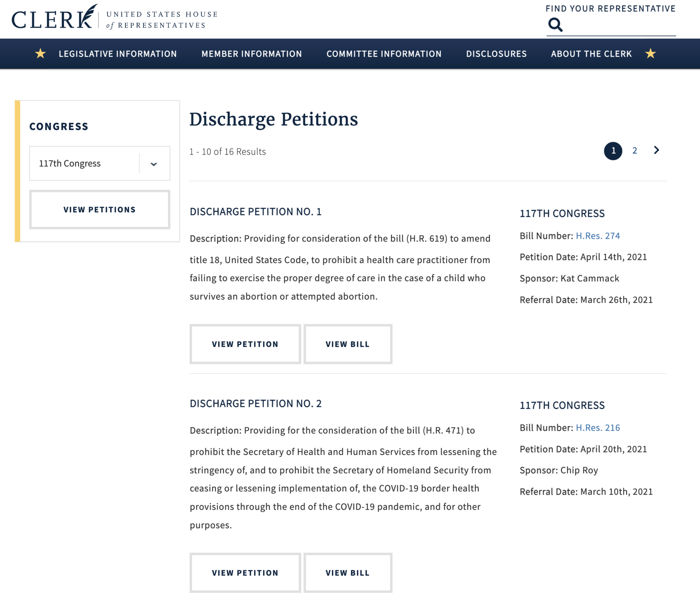Viewport: 700px width, 601px height.
Task: Select LEGISLATIVE INFORMATION menu item
Action: coord(118,54)
